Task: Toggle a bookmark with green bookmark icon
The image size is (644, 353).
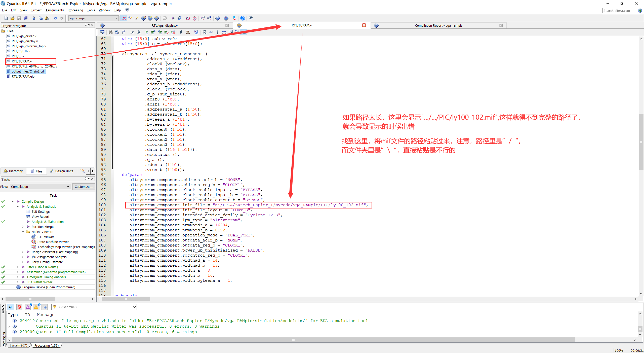Action: click(147, 32)
